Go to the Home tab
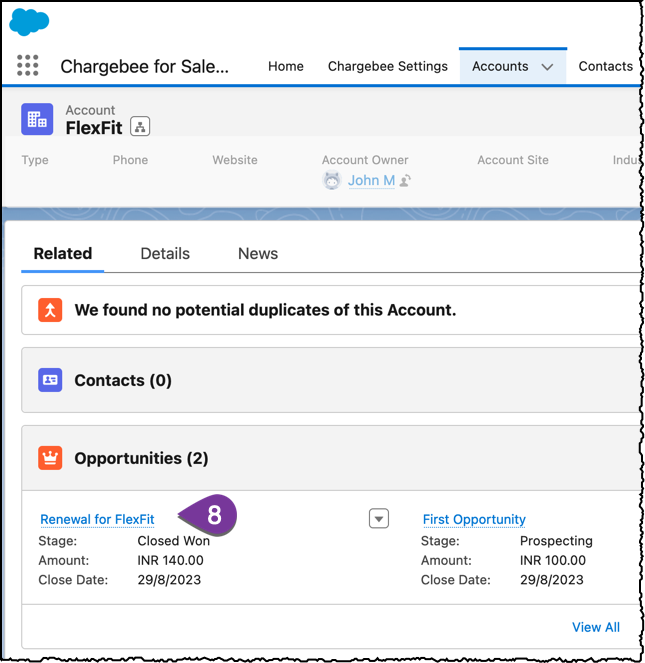Viewport: 645px width, 663px height. click(x=285, y=66)
